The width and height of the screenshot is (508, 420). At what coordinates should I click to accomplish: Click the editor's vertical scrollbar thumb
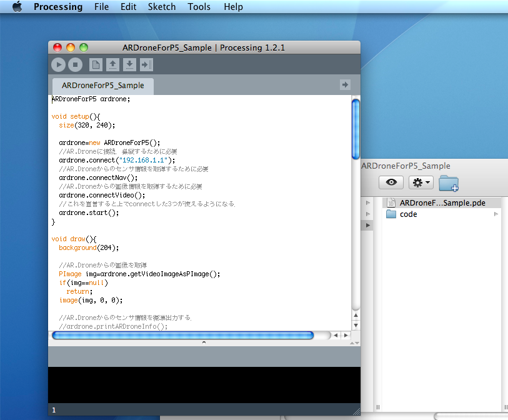(x=356, y=129)
